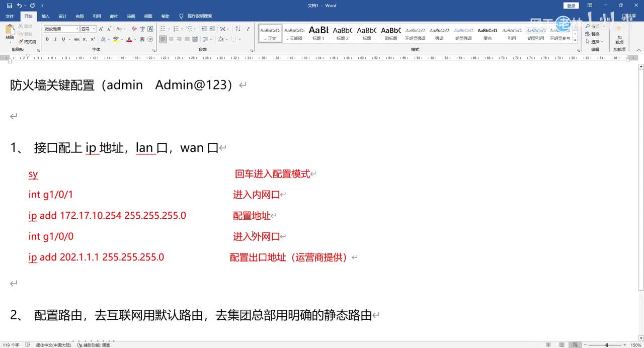Increase font size with the grow icon
The width and height of the screenshot is (644, 348).
101,29
